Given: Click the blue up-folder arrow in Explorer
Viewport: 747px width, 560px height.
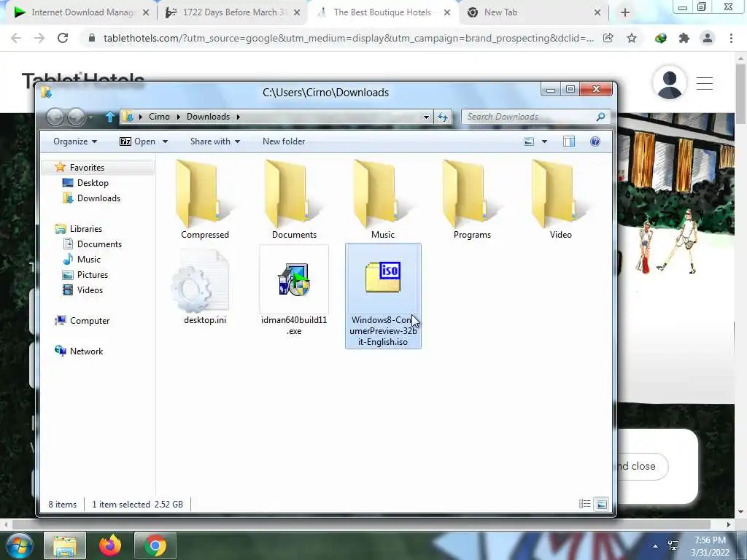Looking at the screenshot, I should pos(110,117).
